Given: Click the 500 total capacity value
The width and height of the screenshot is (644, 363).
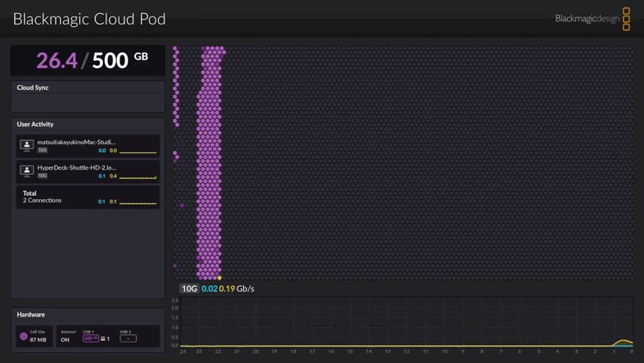Looking at the screenshot, I should point(110,61).
